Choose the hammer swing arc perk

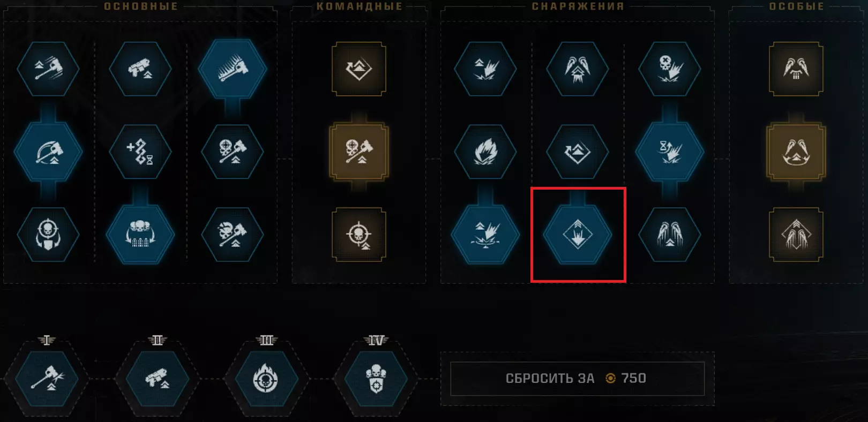tap(48, 152)
